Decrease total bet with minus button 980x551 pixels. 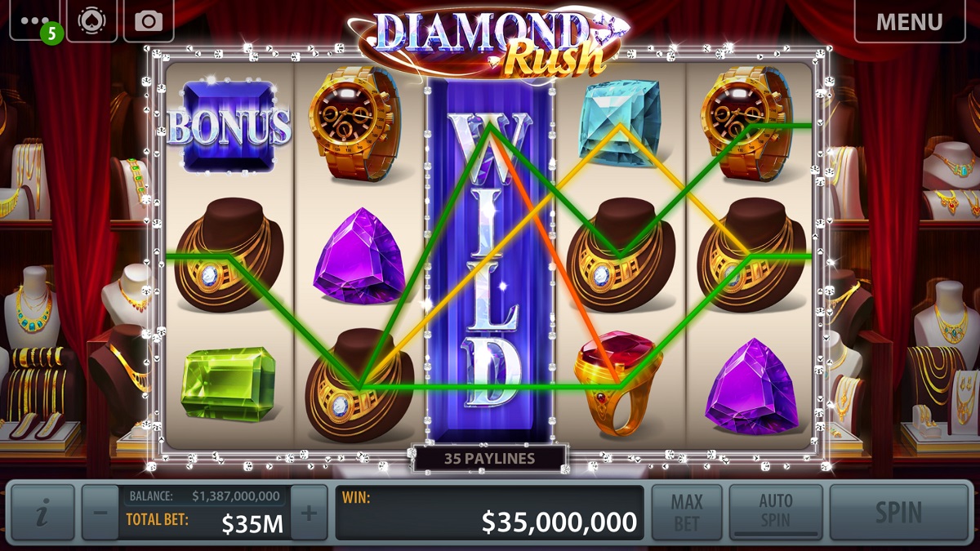[x=100, y=513]
